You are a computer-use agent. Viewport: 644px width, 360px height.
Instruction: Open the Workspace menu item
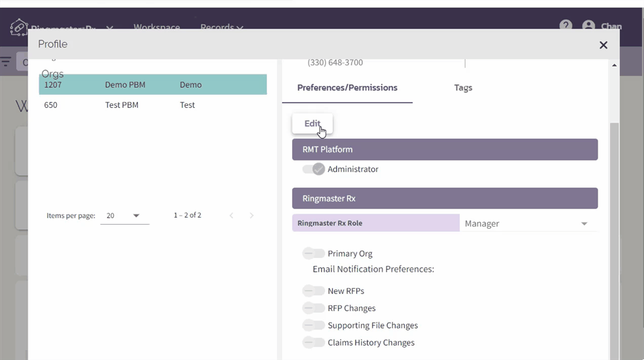tap(156, 27)
